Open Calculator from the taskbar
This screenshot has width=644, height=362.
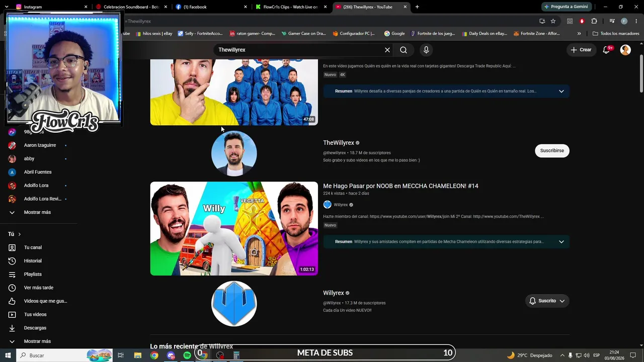point(236,355)
